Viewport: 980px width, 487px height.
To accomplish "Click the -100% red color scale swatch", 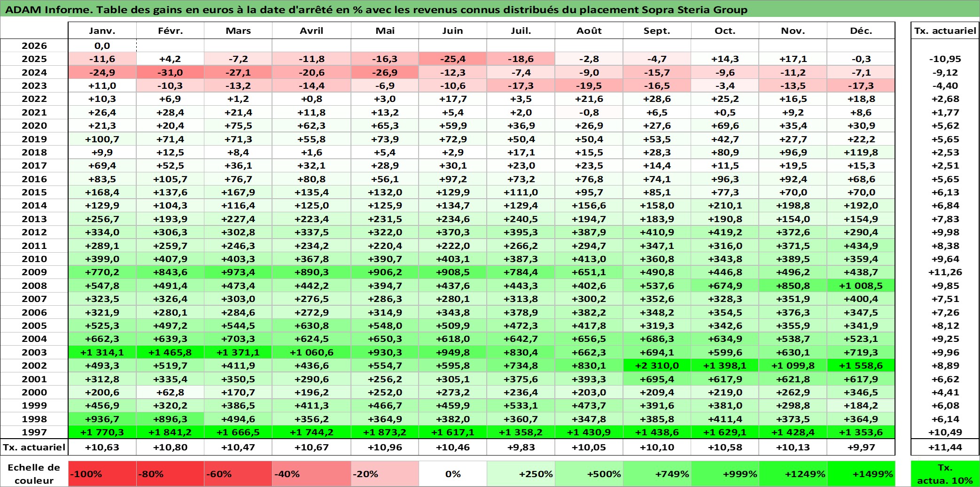I will point(102,474).
